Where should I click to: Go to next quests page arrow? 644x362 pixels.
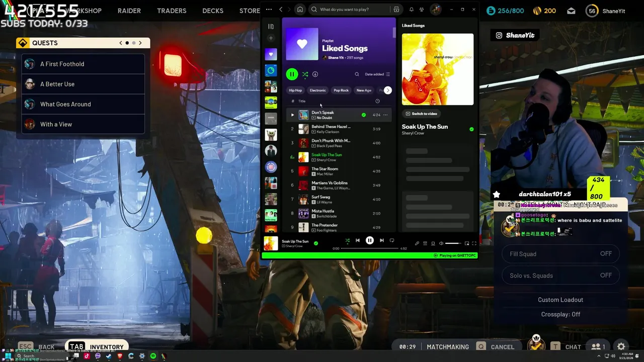coord(140,43)
